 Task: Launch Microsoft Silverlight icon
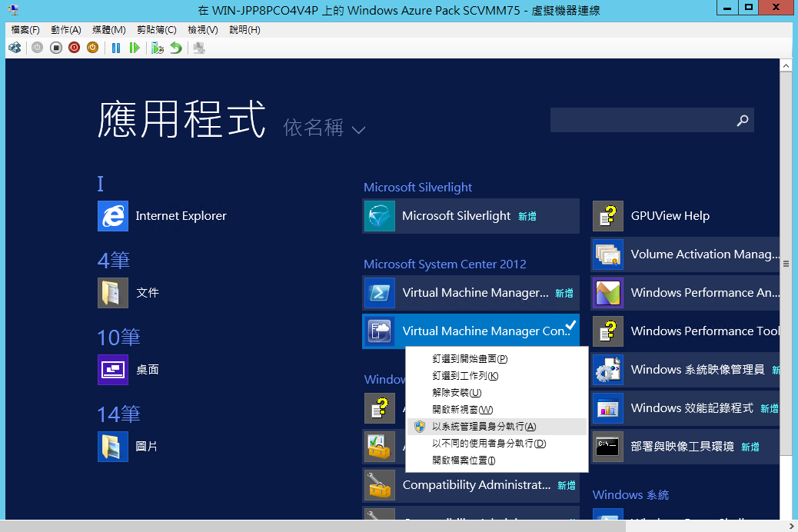click(380, 216)
